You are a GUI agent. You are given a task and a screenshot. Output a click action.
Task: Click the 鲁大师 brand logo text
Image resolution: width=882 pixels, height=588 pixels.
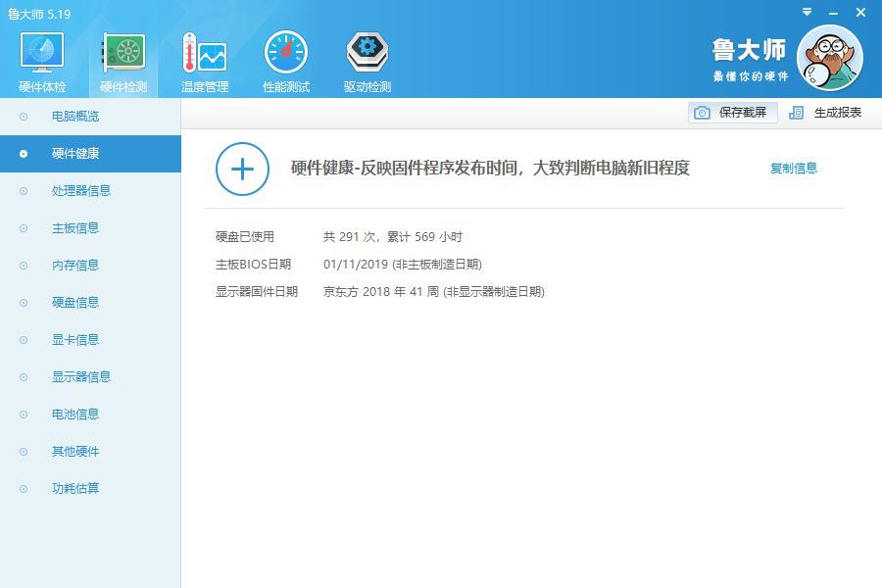pos(749,50)
